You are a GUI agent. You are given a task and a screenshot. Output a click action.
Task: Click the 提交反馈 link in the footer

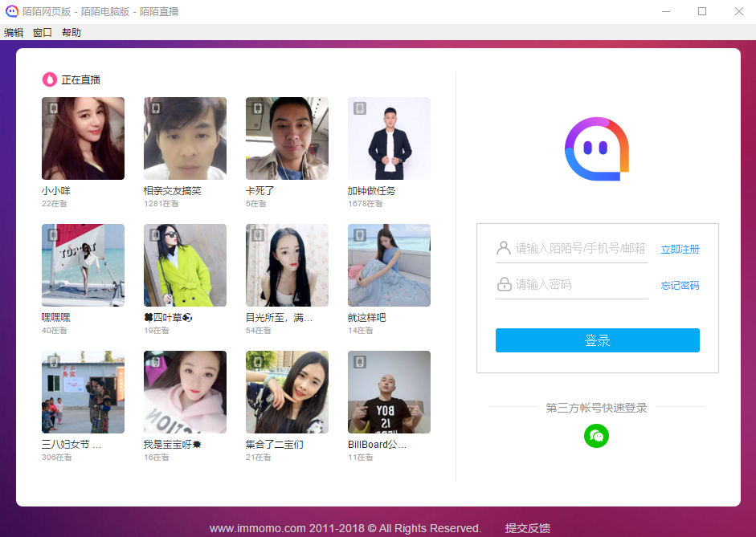pos(527,528)
